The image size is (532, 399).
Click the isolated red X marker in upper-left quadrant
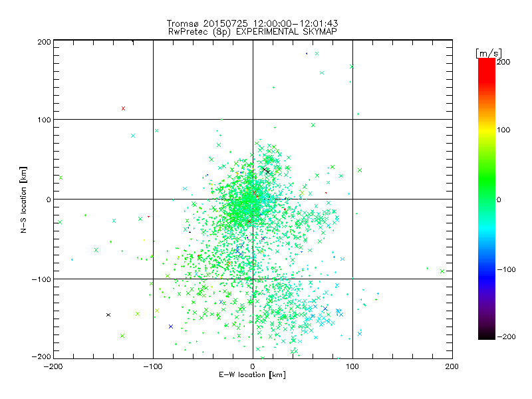pos(123,108)
